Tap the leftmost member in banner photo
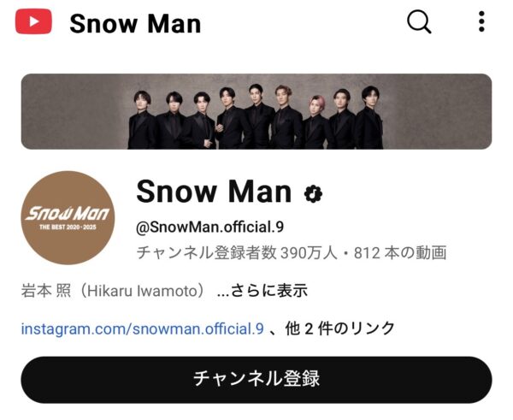Screen dimensions: 513x420 (143, 120)
